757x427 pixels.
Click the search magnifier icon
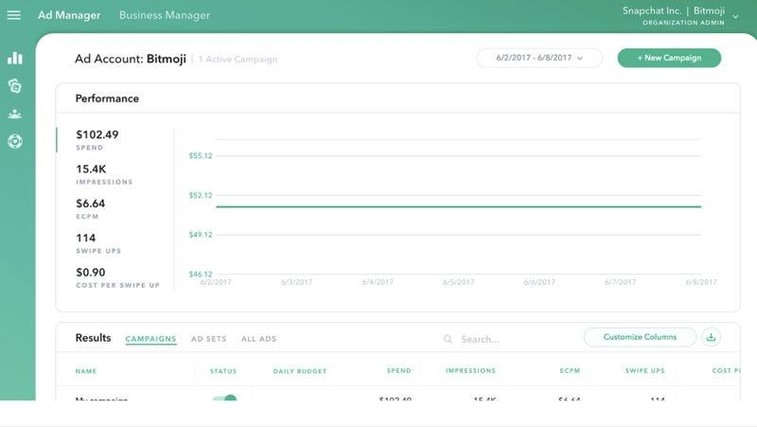pos(448,339)
